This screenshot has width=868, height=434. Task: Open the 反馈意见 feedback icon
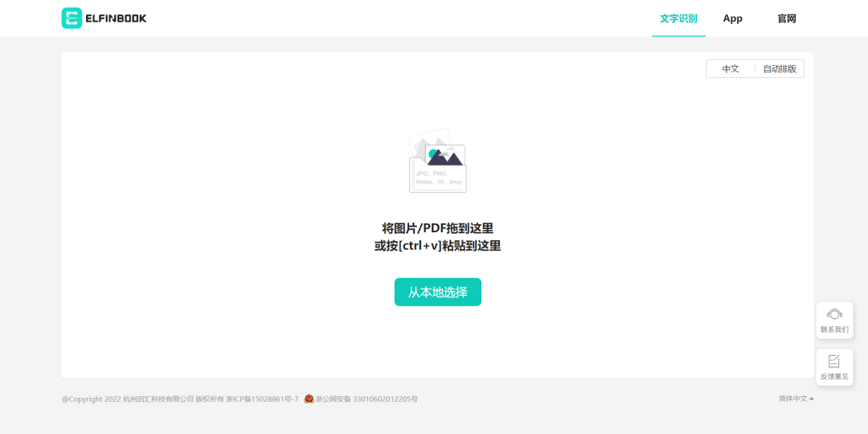tap(834, 362)
